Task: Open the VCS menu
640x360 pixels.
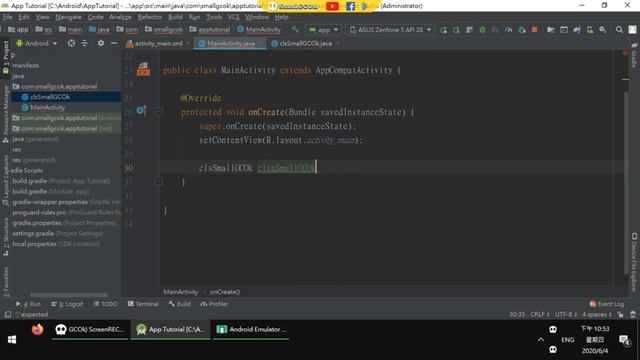Action: [233, 17]
